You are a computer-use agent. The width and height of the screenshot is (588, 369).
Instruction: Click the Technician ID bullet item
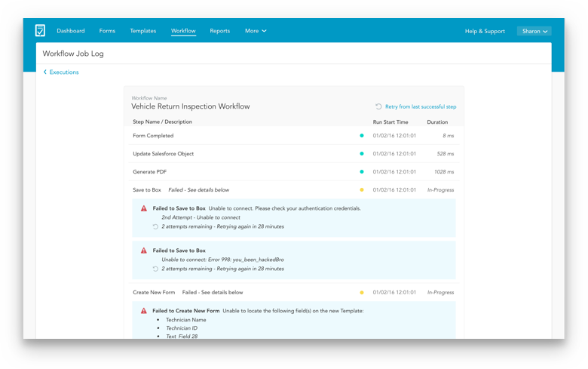pyautogui.click(x=182, y=328)
